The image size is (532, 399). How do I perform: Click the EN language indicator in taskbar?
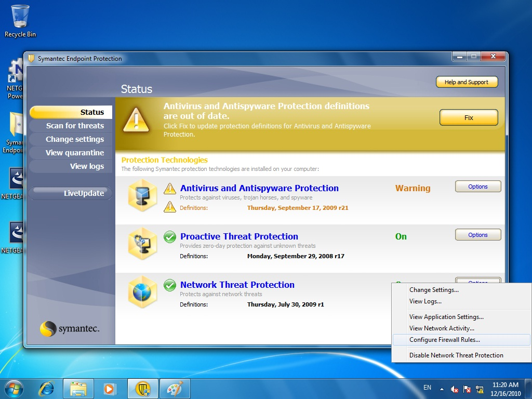[x=427, y=388]
